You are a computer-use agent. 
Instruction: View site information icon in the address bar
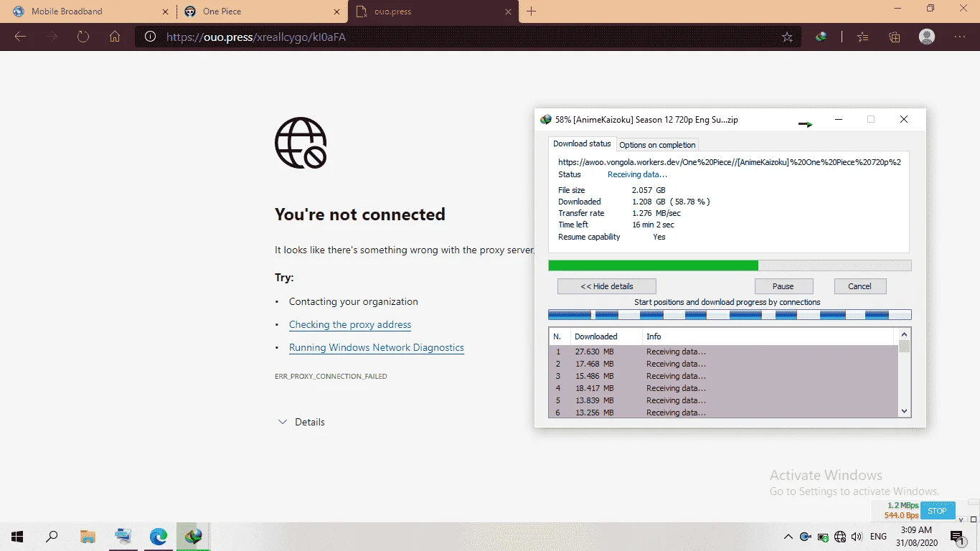click(150, 37)
